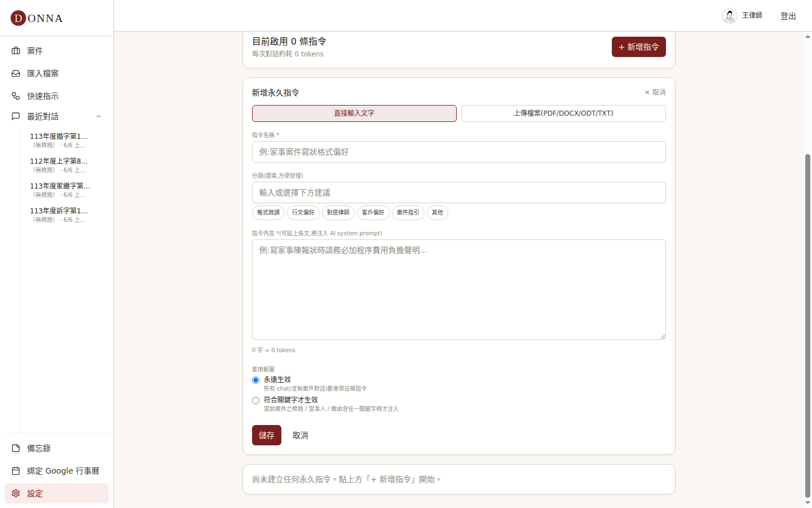Screen dimensions: 812x508
Task: Select the 永遠生效 radio button
Action: [256, 380]
